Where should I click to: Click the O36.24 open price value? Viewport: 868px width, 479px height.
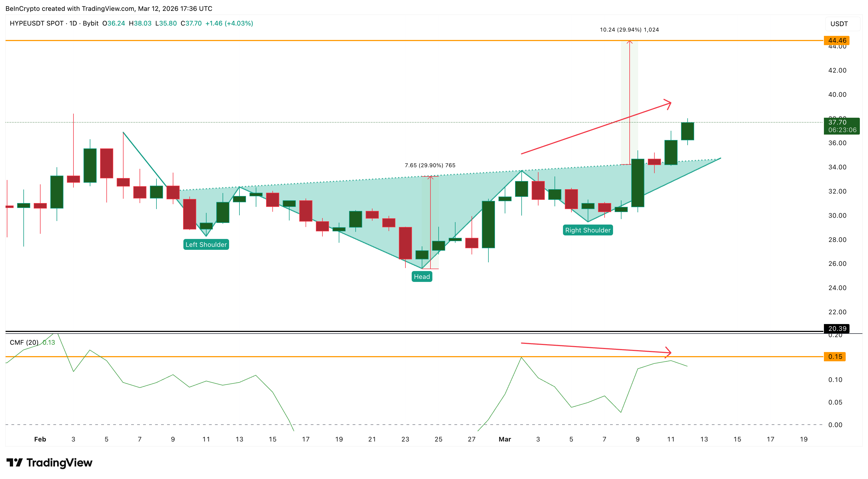click(x=113, y=24)
